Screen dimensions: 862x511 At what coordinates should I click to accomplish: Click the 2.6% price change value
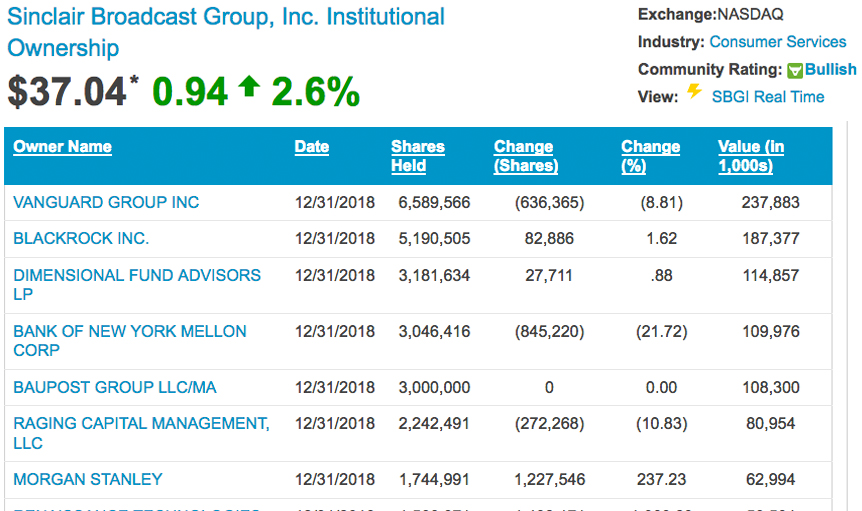[316, 91]
